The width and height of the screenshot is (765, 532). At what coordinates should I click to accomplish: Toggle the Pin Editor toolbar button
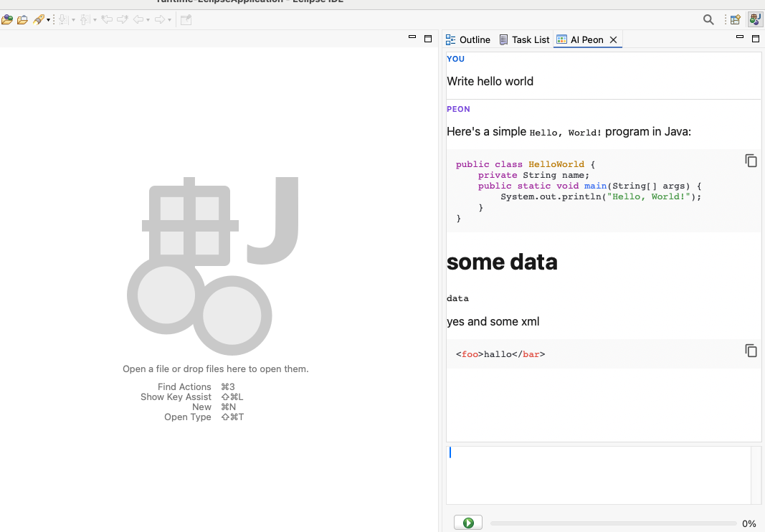coord(186,20)
